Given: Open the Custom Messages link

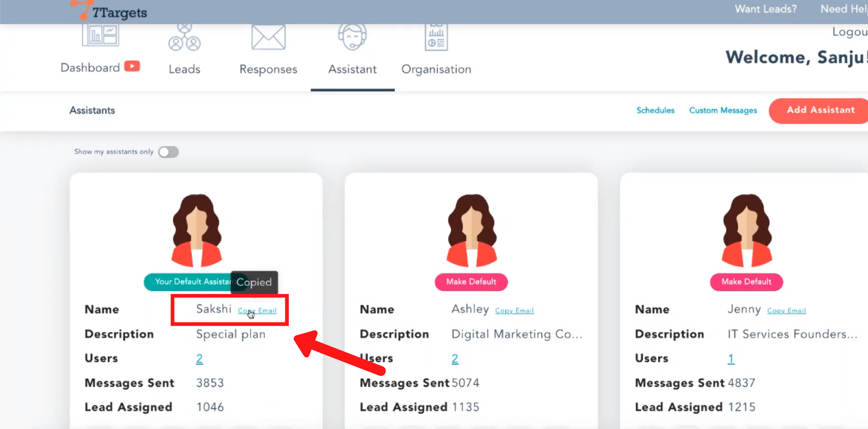Looking at the screenshot, I should coord(722,111).
